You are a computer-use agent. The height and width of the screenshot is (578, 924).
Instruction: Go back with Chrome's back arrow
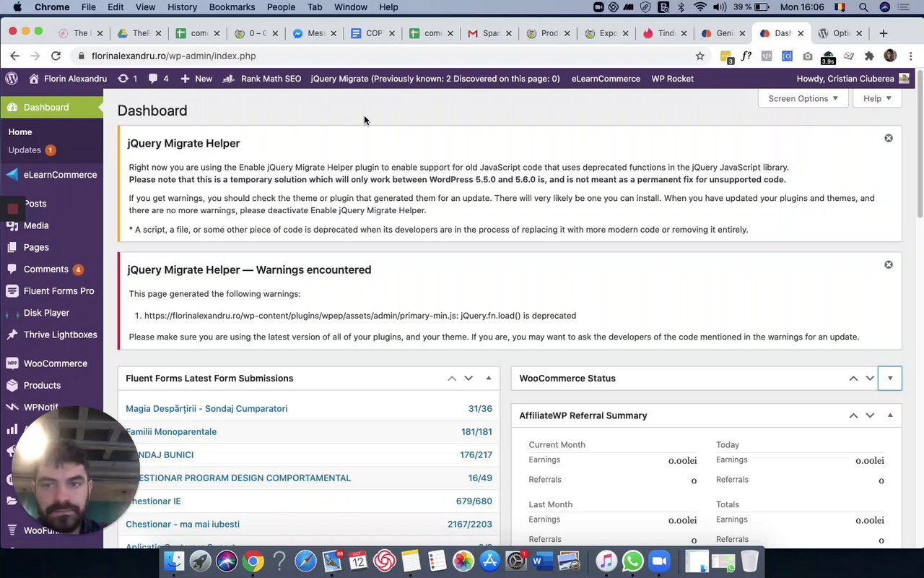pyautogui.click(x=14, y=56)
